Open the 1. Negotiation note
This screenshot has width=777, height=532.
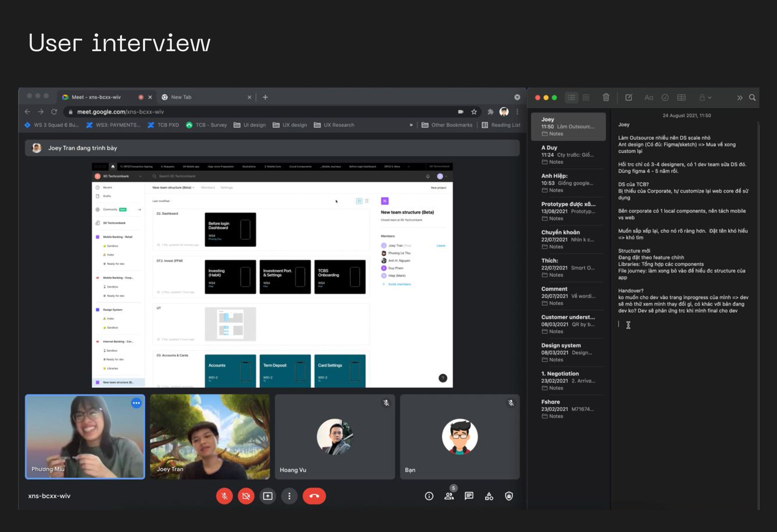click(568, 381)
